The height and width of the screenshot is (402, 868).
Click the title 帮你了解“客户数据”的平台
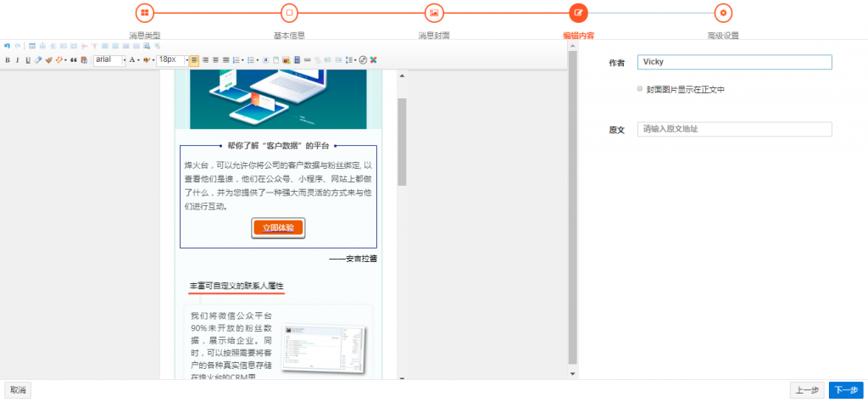(x=278, y=146)
